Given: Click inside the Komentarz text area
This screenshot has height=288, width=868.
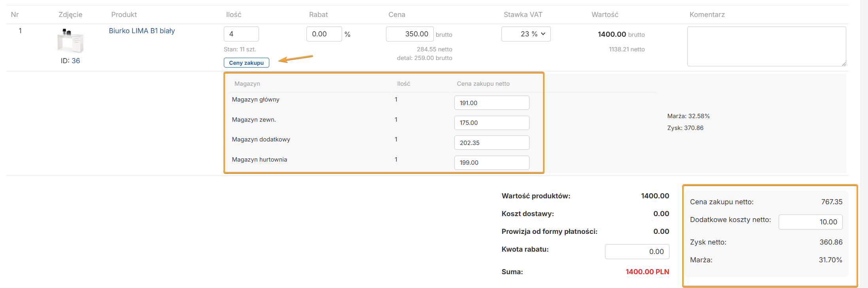Looking at the screenshot, I should coord(766,46).
